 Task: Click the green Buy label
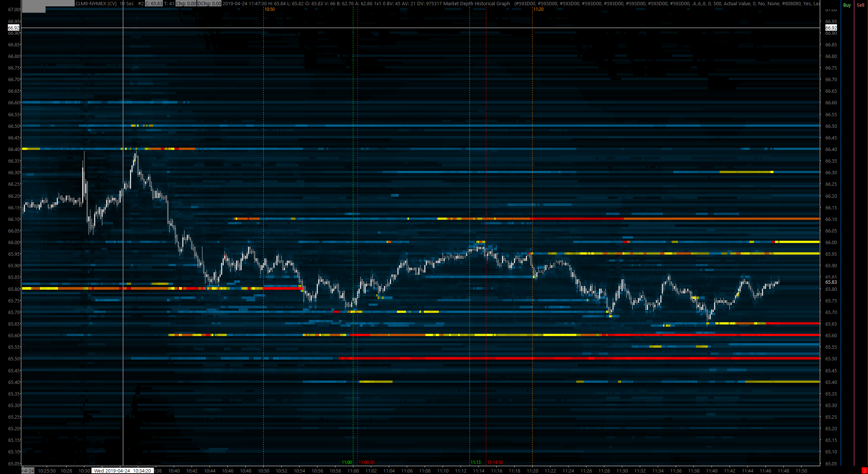click(x=847, y=5)
